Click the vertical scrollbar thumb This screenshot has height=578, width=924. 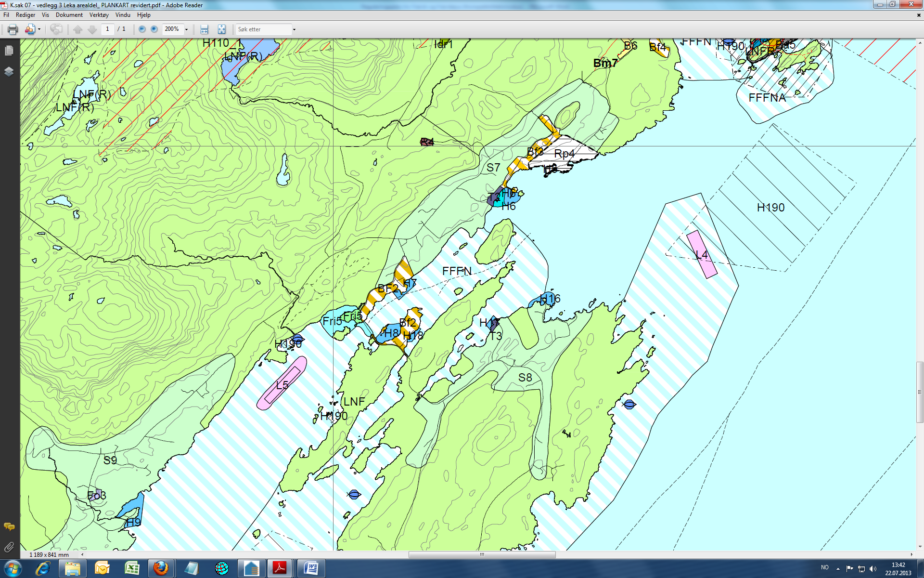[x=920, y=392]
